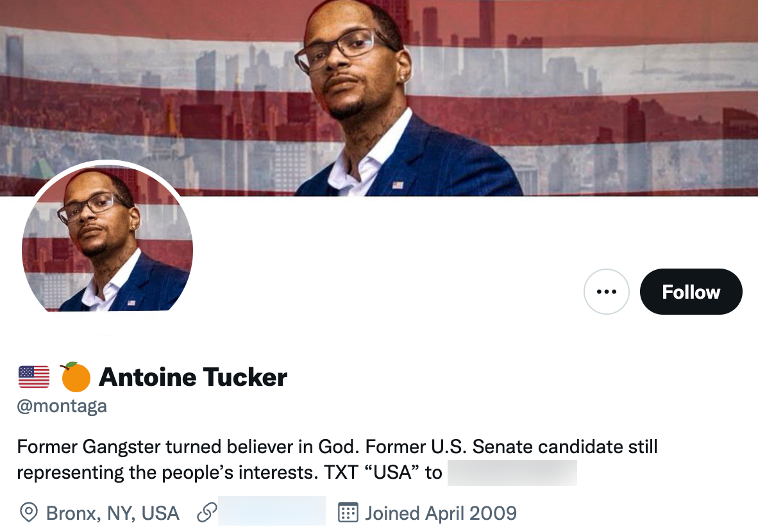This screenshot has width=758, height=532.
Task: Click the Bronx, NY, USA location text
Action: tap(112, 513)
